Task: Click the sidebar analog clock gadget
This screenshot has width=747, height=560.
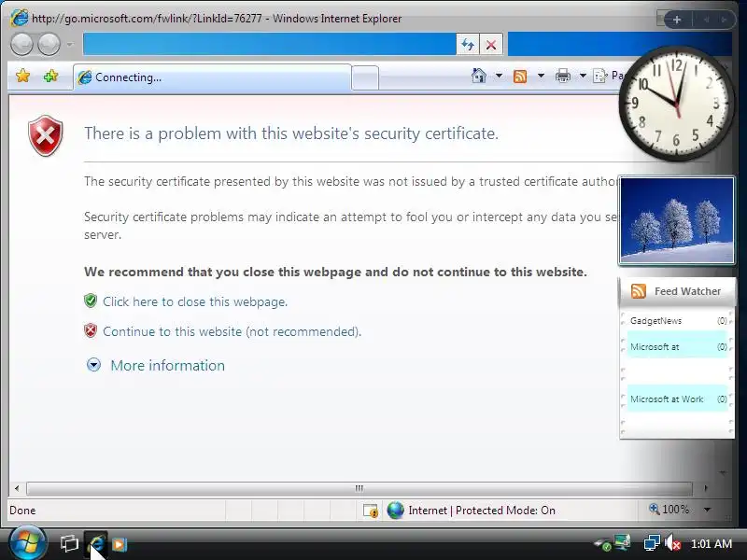Action: point(676,103)
